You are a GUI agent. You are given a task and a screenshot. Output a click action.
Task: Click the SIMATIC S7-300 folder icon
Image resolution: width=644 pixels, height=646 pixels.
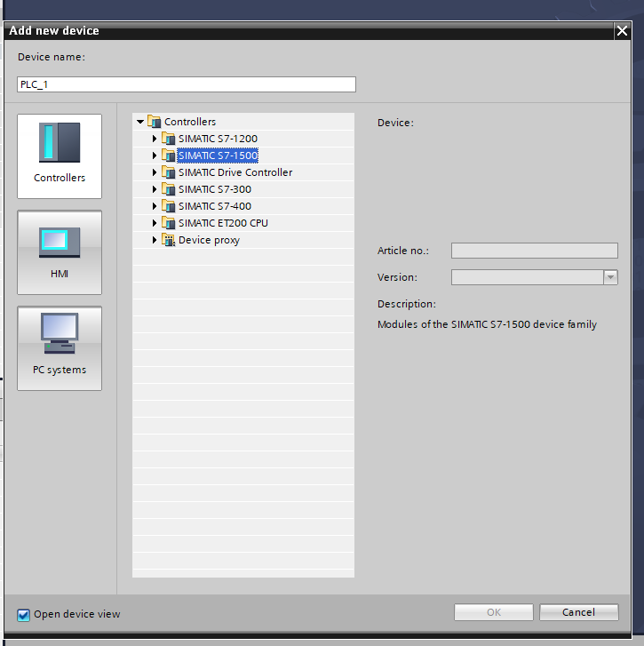169,189
